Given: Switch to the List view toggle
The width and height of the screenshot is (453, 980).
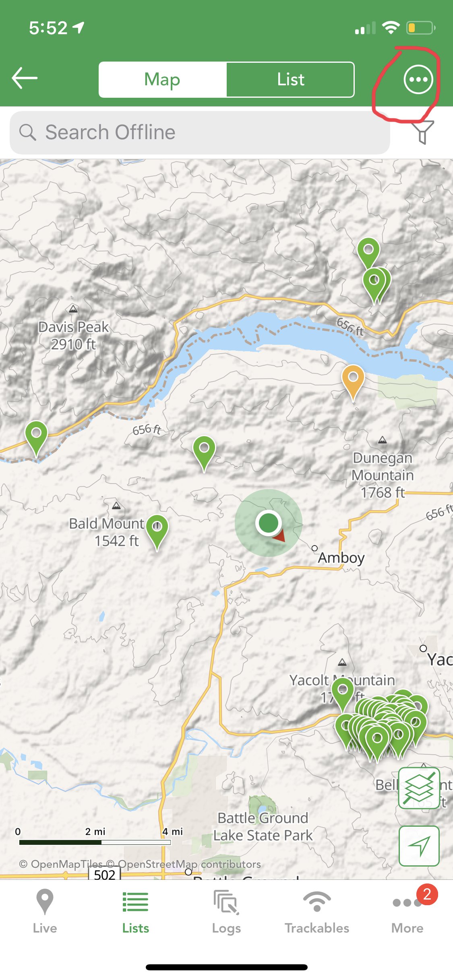Looking at the screenshot, I should click(290, 80).
